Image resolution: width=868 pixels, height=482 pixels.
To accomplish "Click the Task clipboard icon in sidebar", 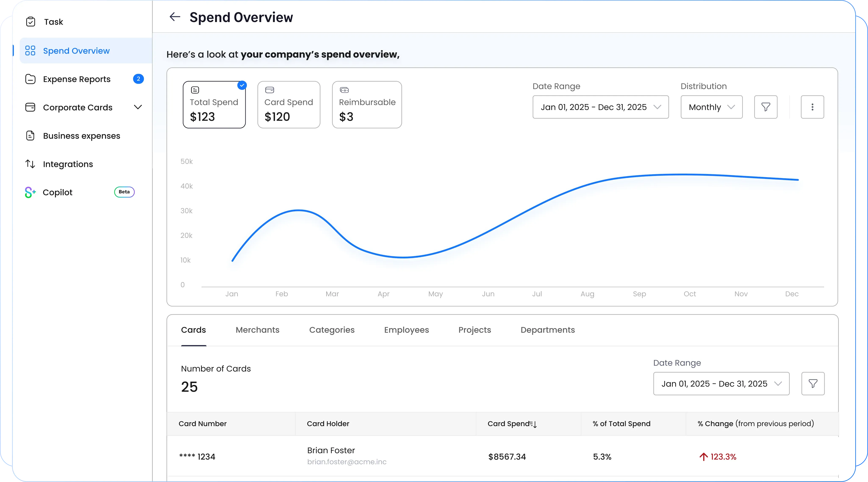I will [x=30, y=22].
